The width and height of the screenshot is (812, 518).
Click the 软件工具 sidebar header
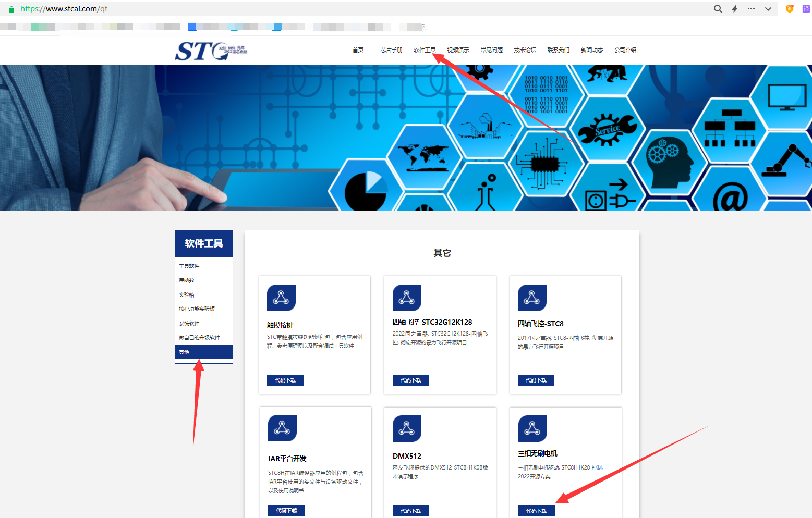[204, 243]
